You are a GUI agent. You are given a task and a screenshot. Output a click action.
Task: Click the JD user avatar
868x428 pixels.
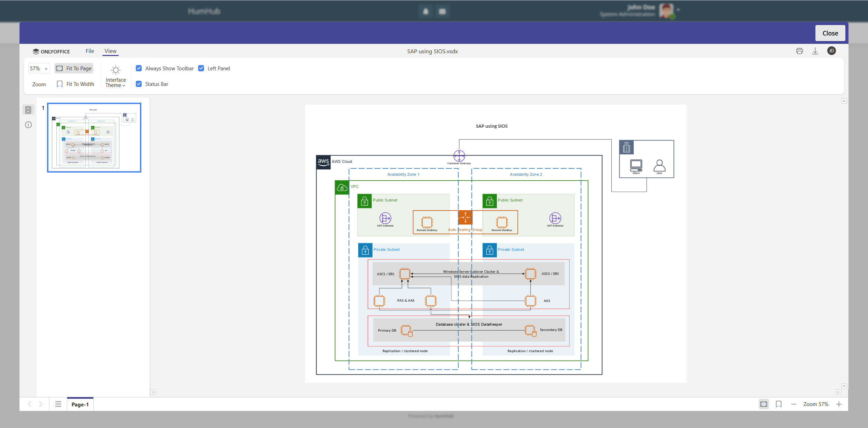tap(831, 51)
